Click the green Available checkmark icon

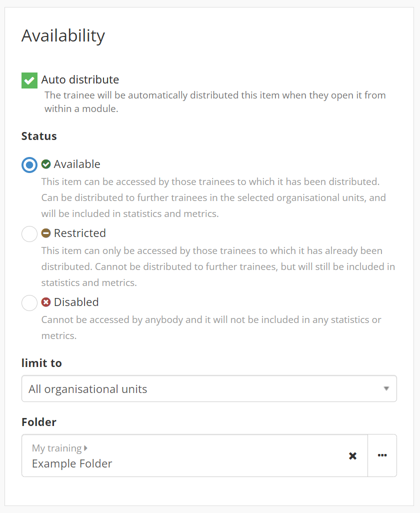(46, 164)
